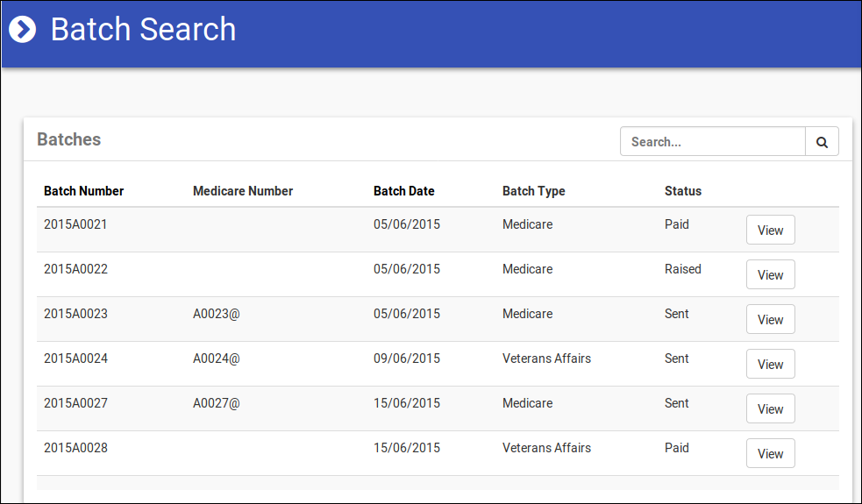Click the Batch Type column header
The width and height of the screenshot is (862, 504).
tap(533, 191)
